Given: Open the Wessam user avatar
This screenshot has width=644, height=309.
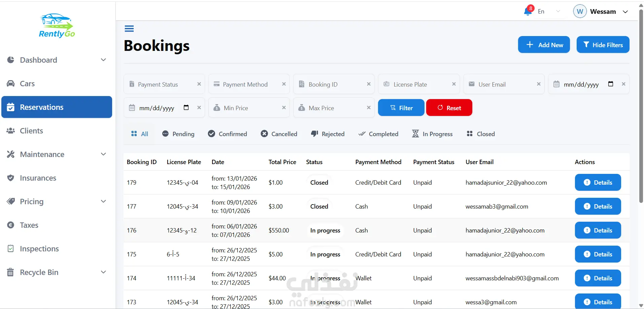Looking at the screenshot, I should 580,11.
